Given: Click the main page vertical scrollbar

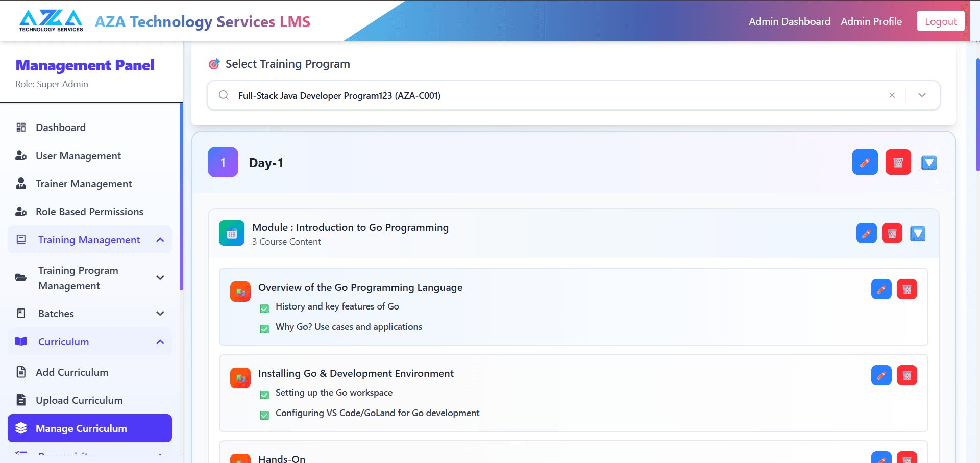Looking at the screenshot, I should point(977,115).
